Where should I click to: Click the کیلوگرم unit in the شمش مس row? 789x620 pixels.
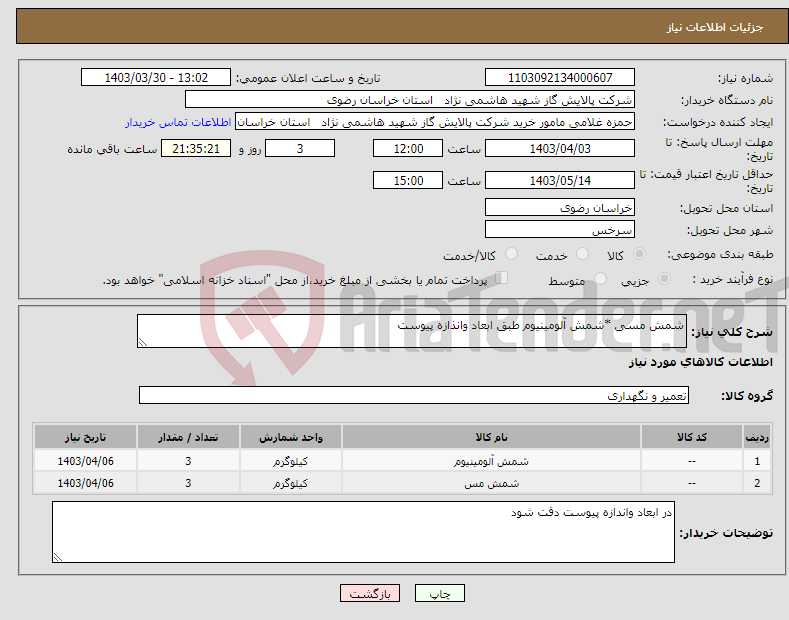pyautogui.click(x=291, y=483)
